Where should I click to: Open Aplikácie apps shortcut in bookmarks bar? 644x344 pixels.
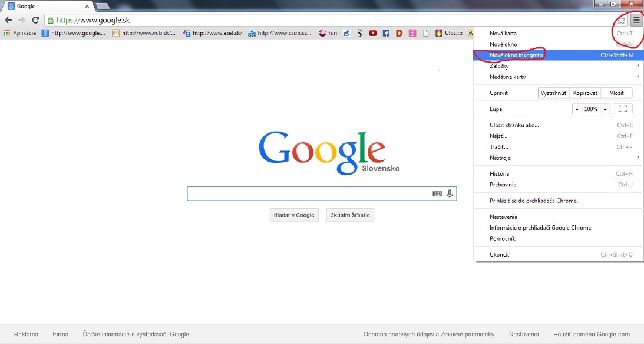tap(21, 34)
